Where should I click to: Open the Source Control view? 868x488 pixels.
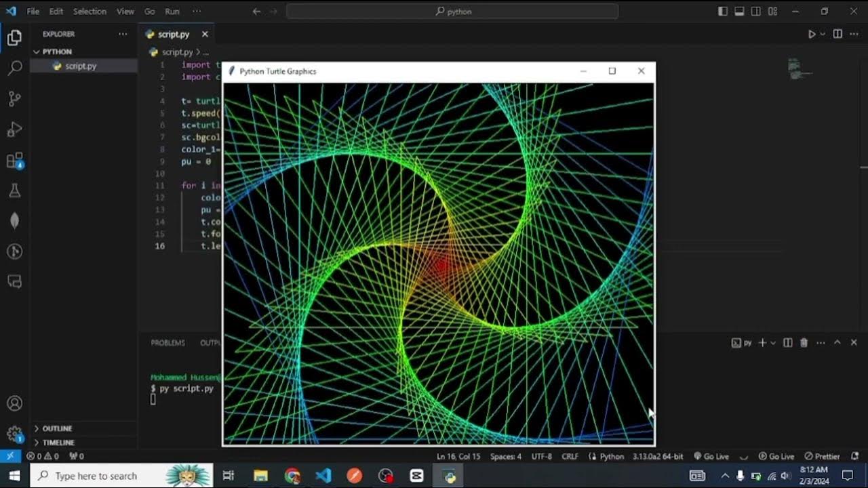click(x=14, y=99)
